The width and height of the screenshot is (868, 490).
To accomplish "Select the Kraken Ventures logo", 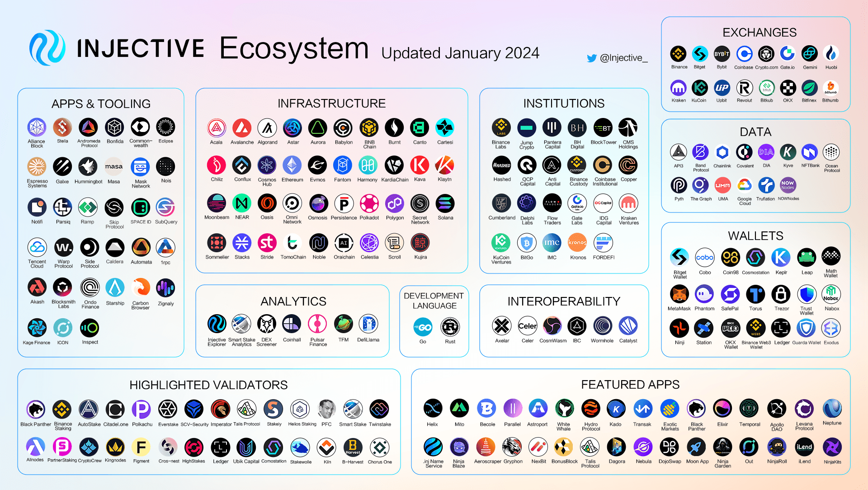I will pos(628,203).
